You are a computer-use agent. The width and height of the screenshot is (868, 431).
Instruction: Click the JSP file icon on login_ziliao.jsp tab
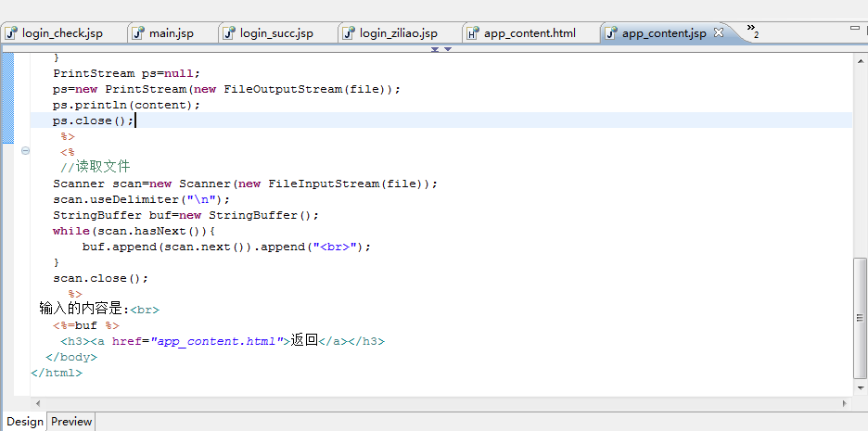[348, 33]
